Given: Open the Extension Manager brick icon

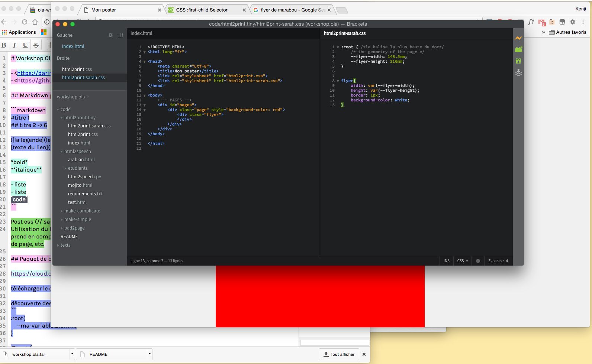Looking at the screenshot, I should pyautogui.click(x=518, y=49).
